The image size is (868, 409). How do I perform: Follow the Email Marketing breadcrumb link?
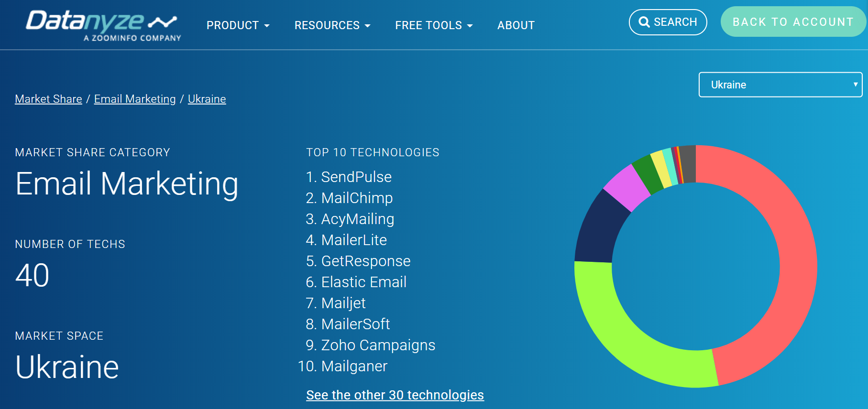click(135, 99)
